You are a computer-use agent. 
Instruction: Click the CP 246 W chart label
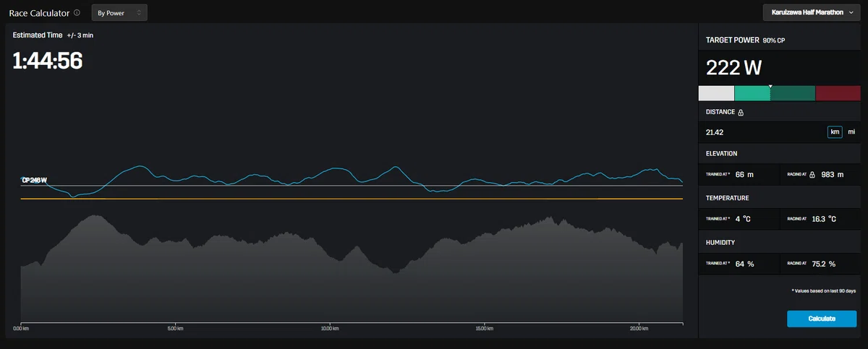(x=34, y=180)
